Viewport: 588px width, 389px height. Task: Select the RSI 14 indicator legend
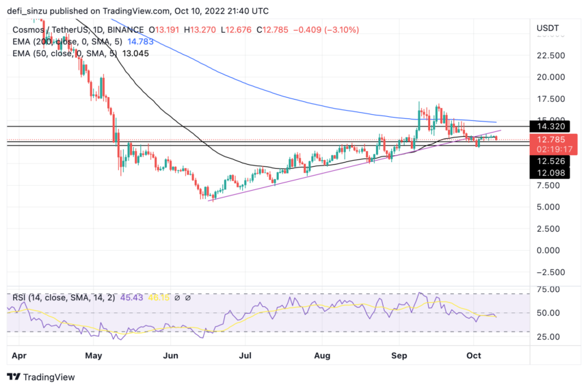click(62, 297)
